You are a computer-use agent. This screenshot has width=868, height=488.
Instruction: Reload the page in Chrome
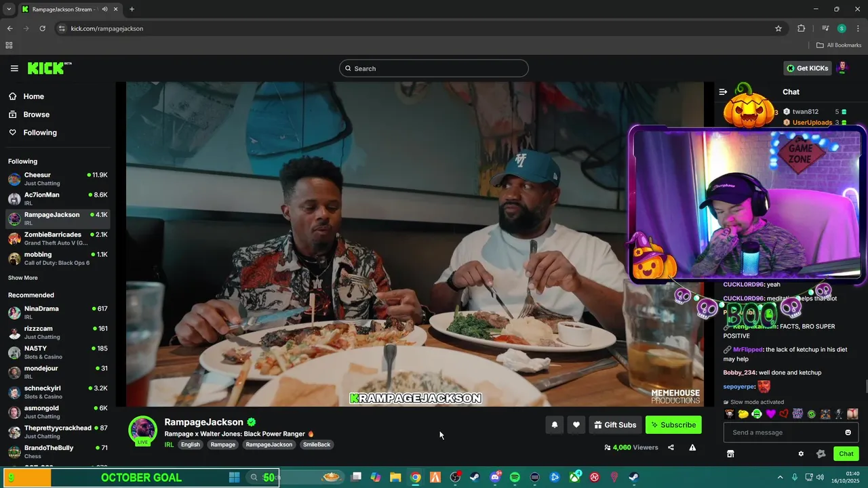(x=42, y=28)
